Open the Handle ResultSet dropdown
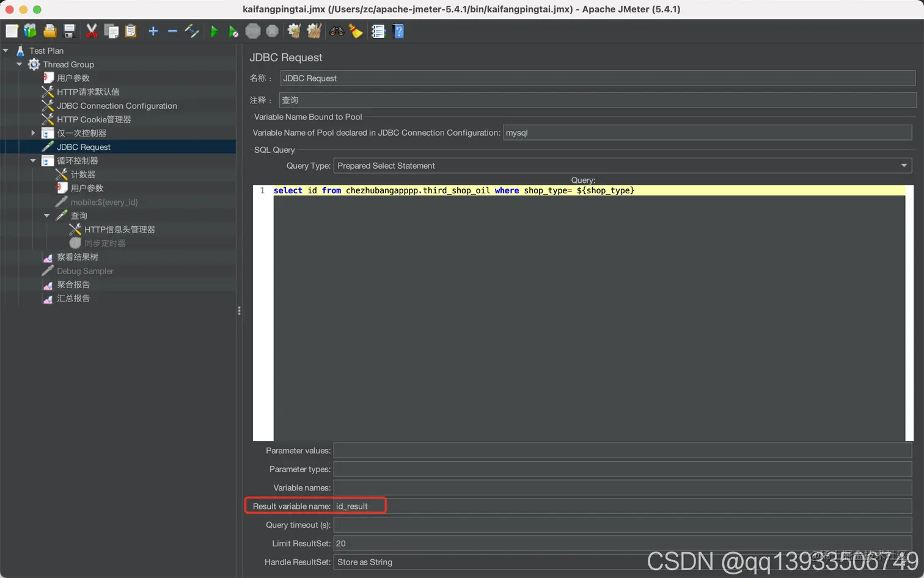The height and width of the screenshot is (578, 924). 623,562
